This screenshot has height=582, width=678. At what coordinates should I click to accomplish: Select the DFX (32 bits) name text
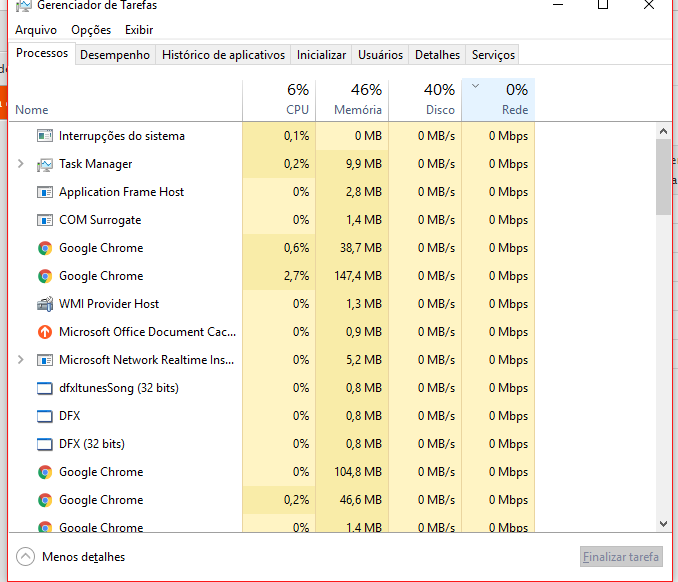(x=92, y=444)
